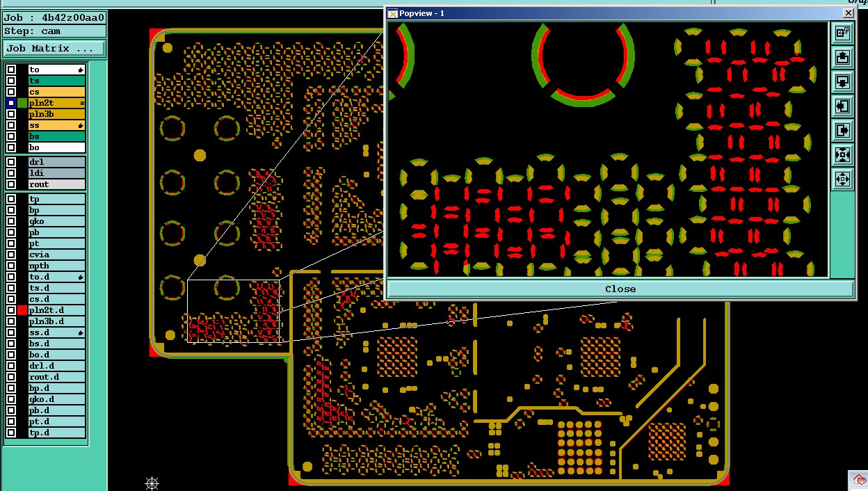Toggle the checkbox for layer ts
The image size is (868, 491).
11,81
